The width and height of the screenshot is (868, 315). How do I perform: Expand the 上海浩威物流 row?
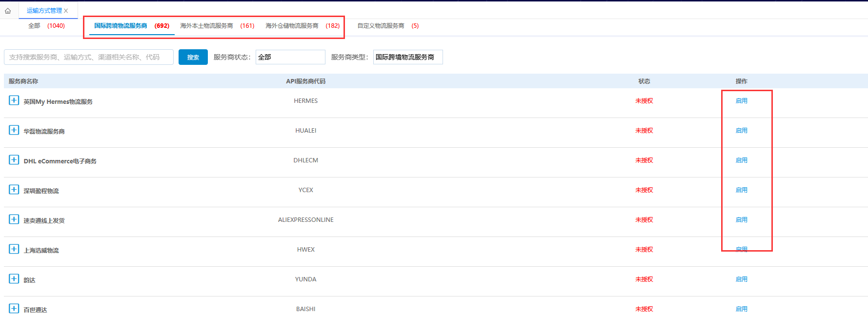click(14, 249)
